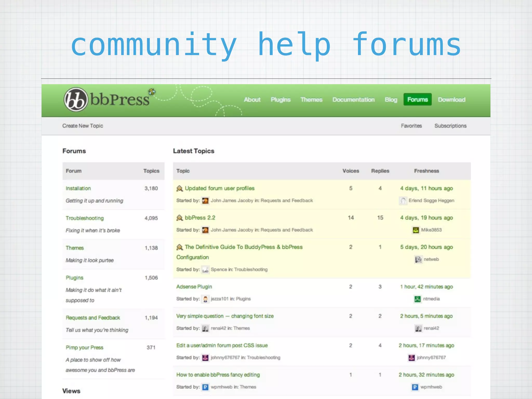Click the Replies column header

380,171
